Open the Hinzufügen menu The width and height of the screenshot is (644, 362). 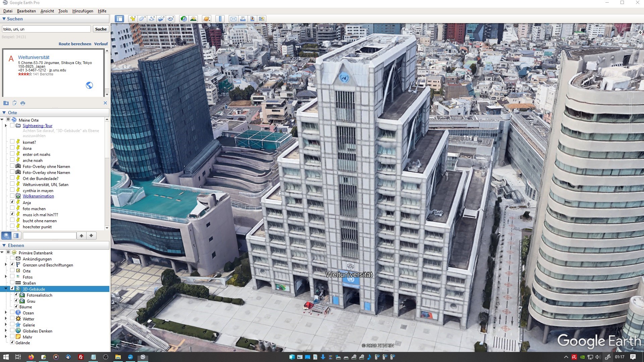[83, 11]
